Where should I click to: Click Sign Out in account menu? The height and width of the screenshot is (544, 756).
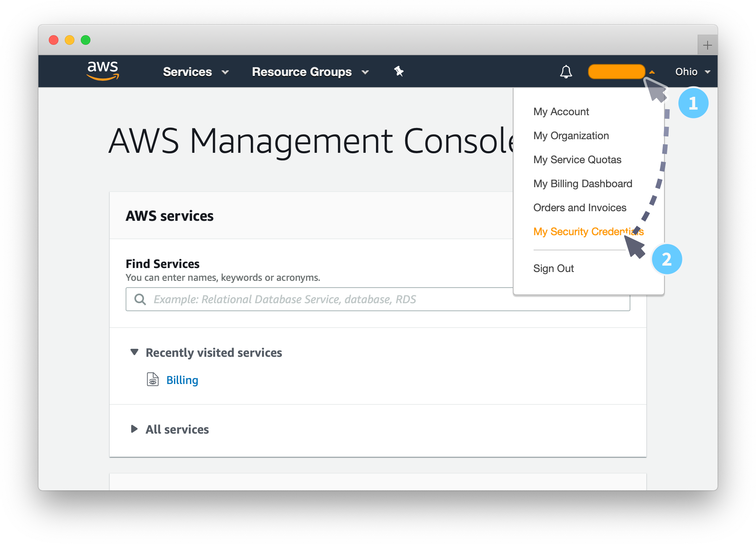[553, 268]
